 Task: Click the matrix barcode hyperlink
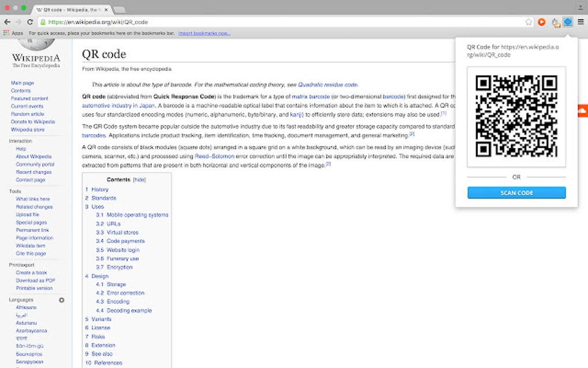[310, 96]
